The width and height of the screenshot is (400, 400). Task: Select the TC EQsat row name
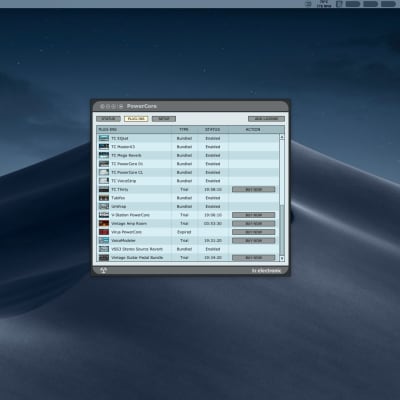[x=120, y=138]
